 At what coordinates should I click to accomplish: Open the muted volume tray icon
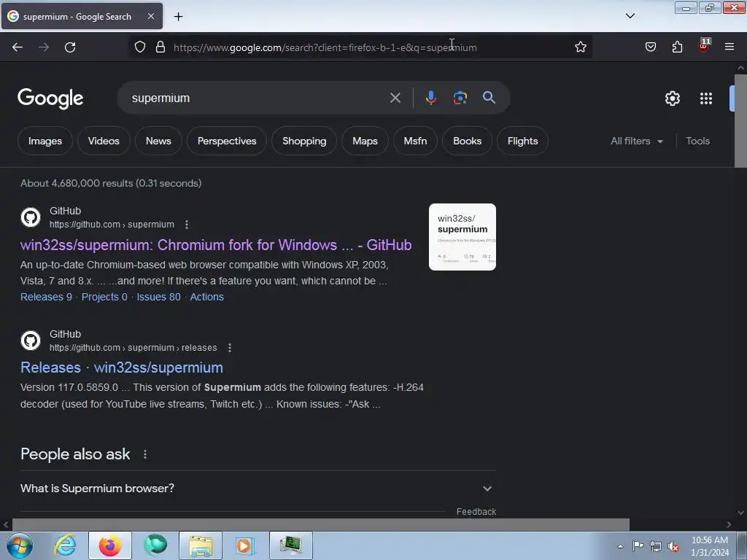673,546
